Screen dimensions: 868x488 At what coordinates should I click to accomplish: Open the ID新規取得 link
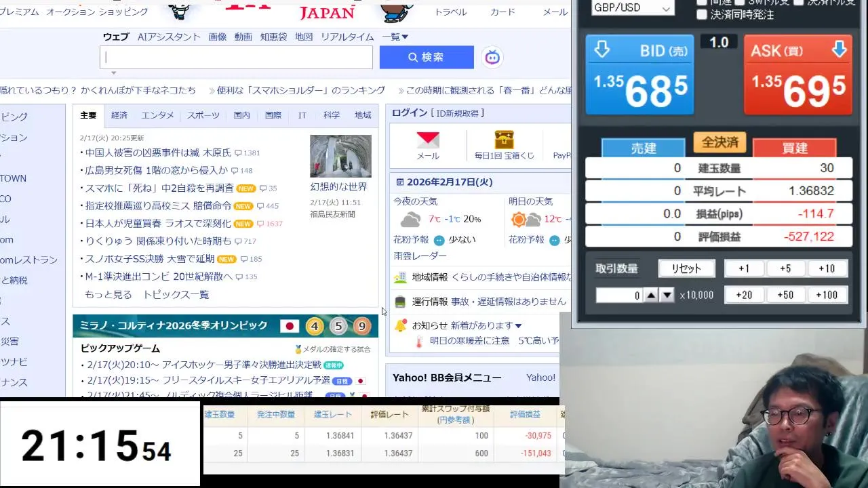pos(458,113)
